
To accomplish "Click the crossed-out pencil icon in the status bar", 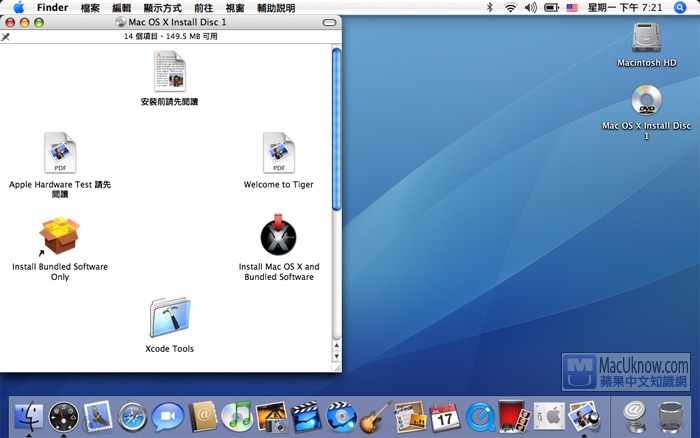I will pos(5,37).
